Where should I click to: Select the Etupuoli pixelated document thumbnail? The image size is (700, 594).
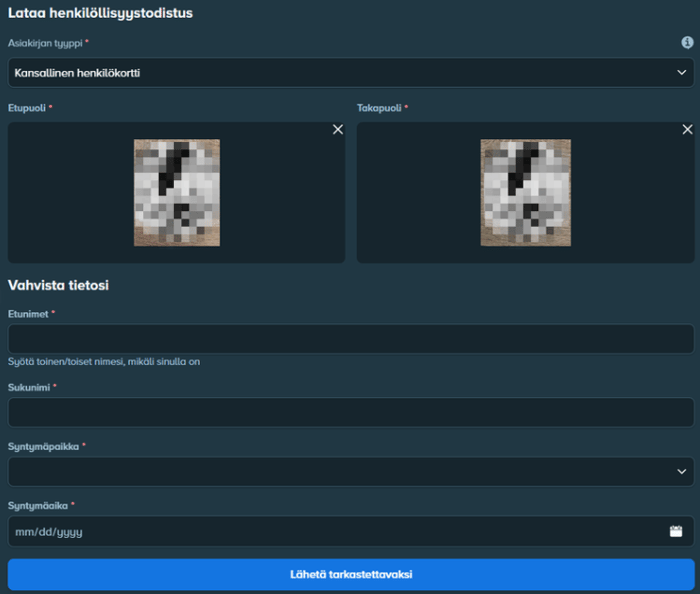[177, 192]
